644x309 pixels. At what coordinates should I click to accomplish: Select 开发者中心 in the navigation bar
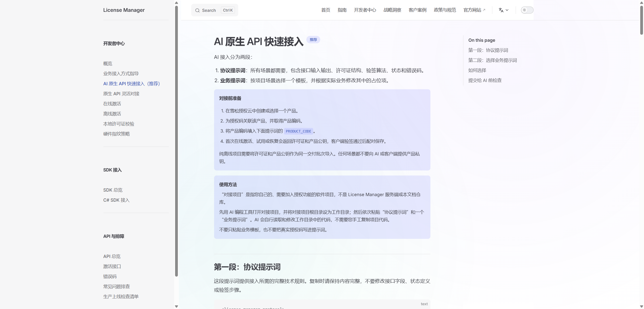point(365,10)
